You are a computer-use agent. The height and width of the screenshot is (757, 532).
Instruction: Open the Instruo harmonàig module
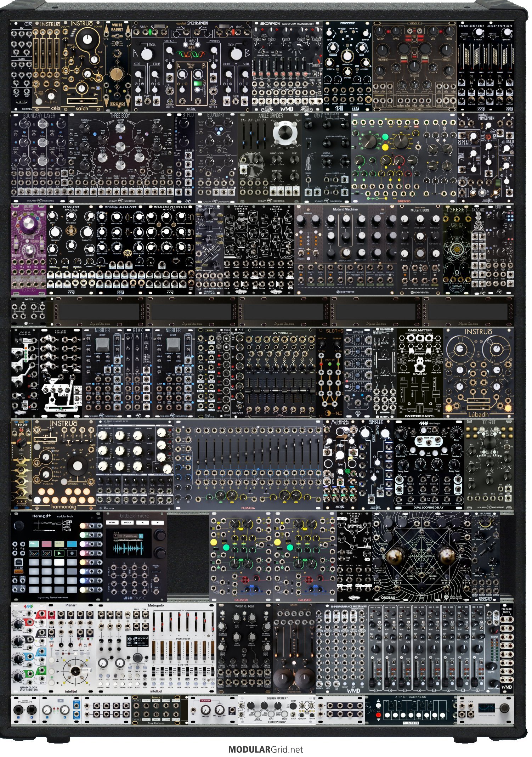coord(64,465)
